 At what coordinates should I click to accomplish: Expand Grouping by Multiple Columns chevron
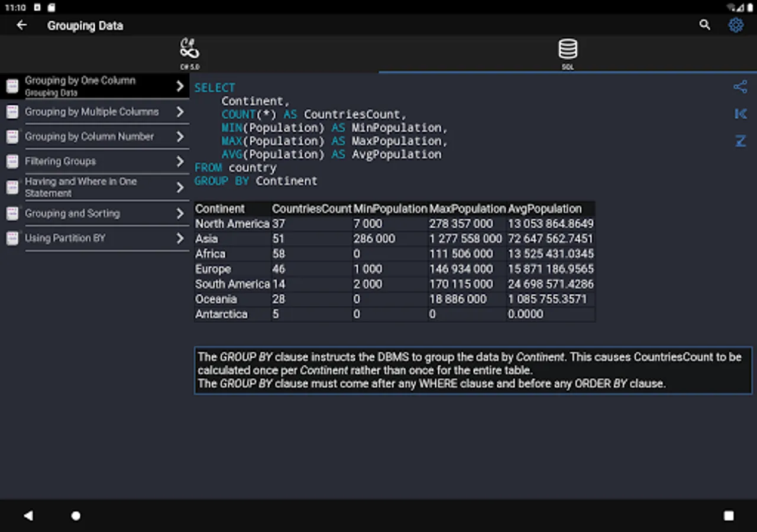180,112
